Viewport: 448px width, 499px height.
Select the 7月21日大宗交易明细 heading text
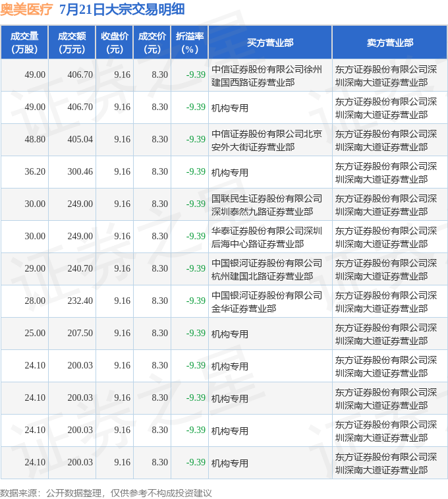pos(122,9)
